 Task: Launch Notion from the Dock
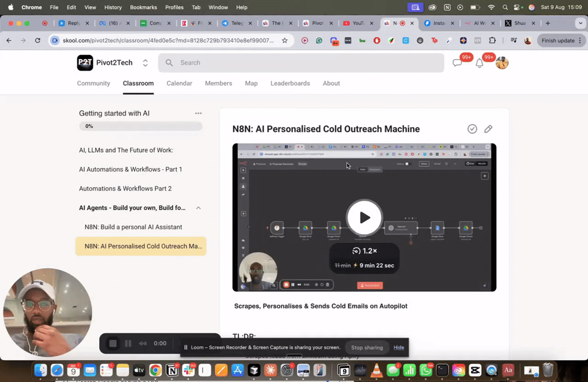[172, 371]
